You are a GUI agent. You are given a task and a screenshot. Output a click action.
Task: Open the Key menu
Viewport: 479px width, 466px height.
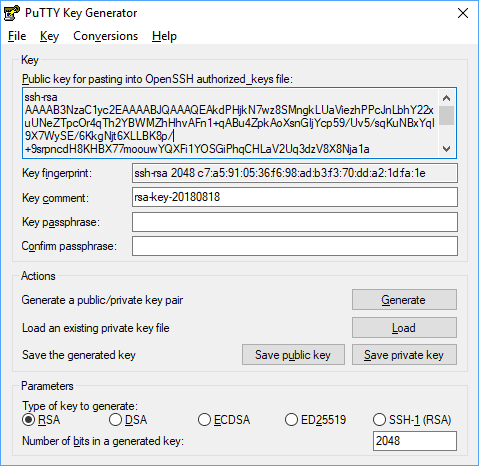(49, 36)
